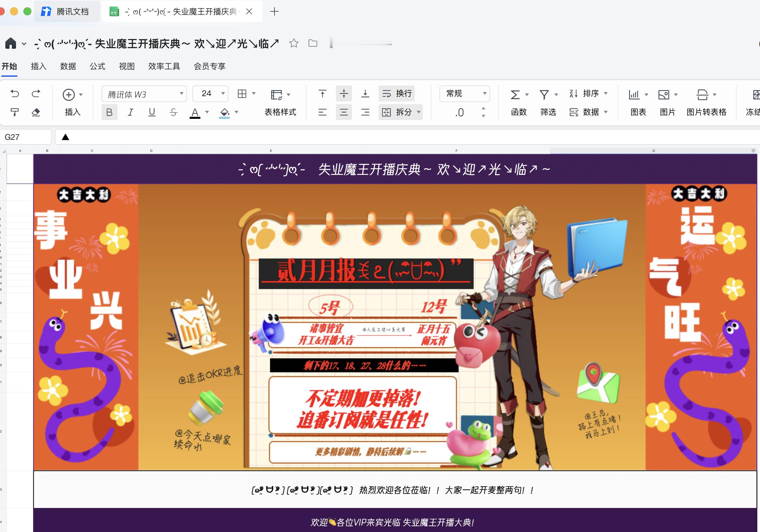This screenshot has width=760, height=532.
Task: Align text right horizontally
Action: (x=365, y=112)
